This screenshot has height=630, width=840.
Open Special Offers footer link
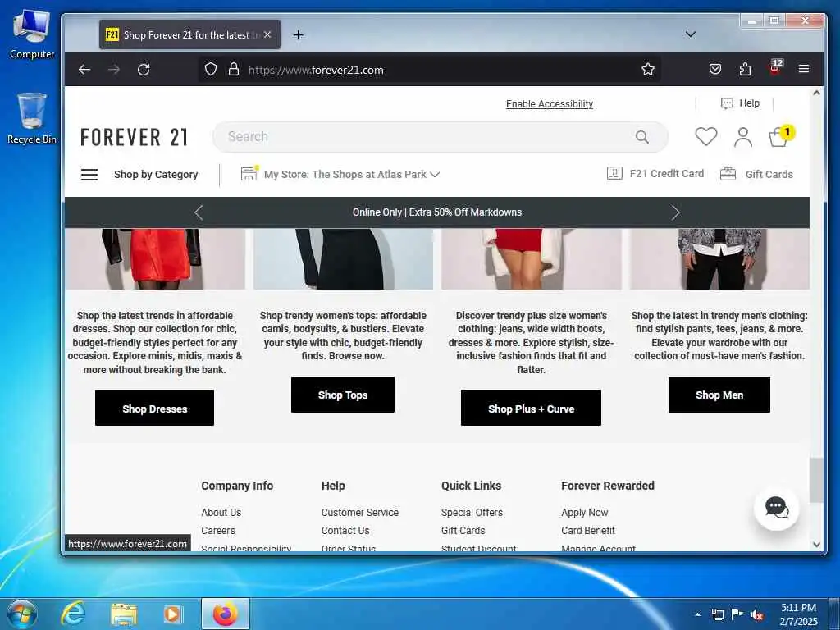472,512
